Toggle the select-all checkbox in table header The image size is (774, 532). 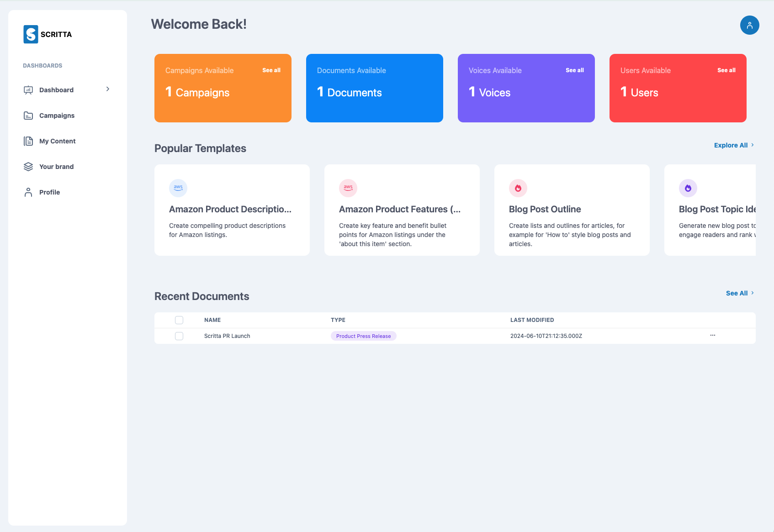pyautogui.click(x=179, y=320)
